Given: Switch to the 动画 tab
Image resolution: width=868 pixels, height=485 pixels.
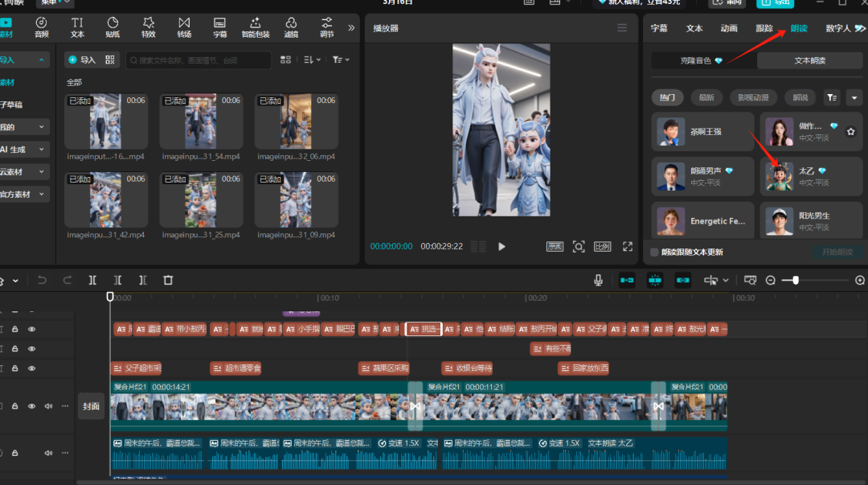Looking at the screenshot, I should (x=729, y=28).
